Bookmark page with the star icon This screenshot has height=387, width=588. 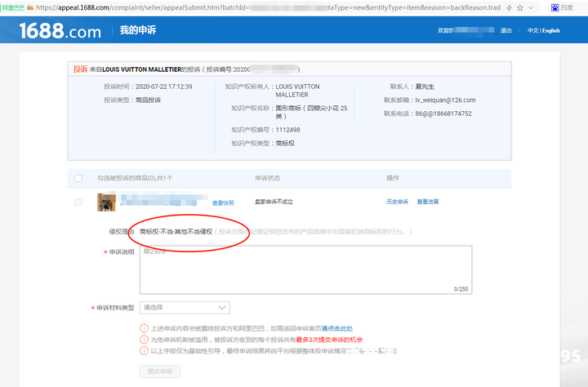coord(520,8)
